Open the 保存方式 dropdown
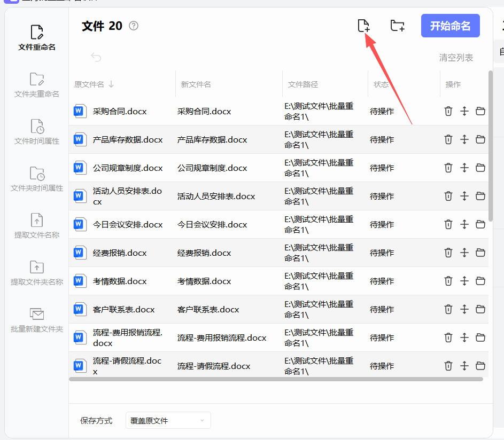This screenshot has height=440, width=504. point(168,421)
